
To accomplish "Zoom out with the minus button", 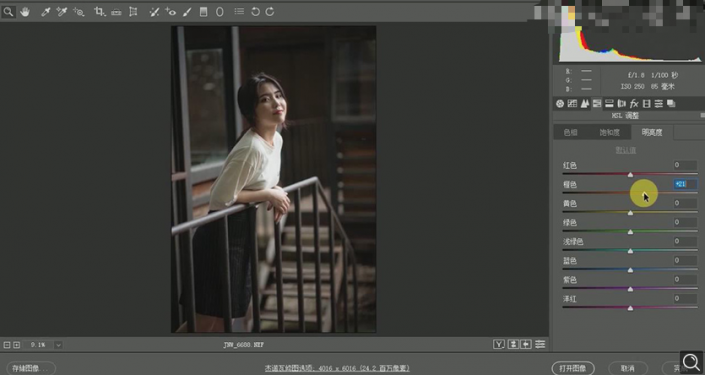I will [x=7, y=345].
